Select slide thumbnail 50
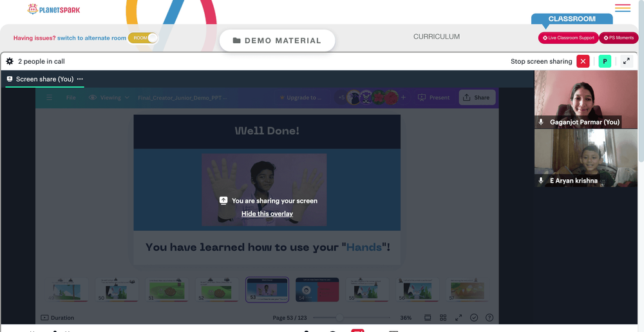The width and height of the screenshot is (644, 332). coord(117,290)
